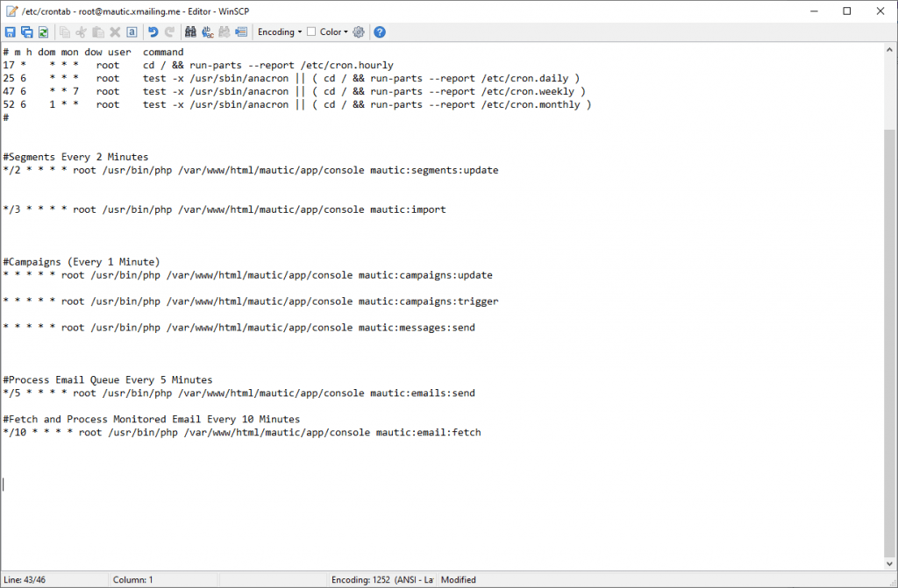Open Find with the binoculars icon
Viewport: 898px width, 588px height.
tap(190, 32)
